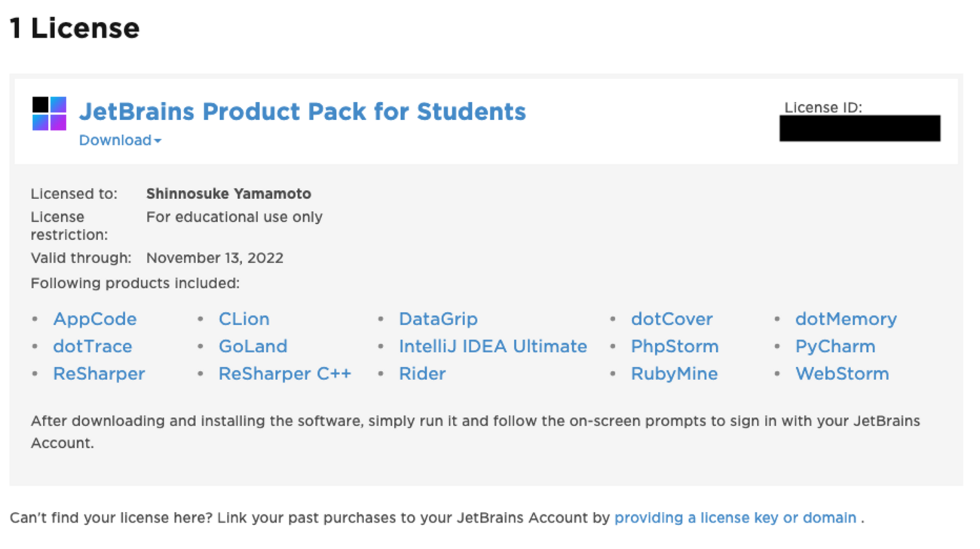
Task: Open the RubyMine product link
Action: pos(674,373)
